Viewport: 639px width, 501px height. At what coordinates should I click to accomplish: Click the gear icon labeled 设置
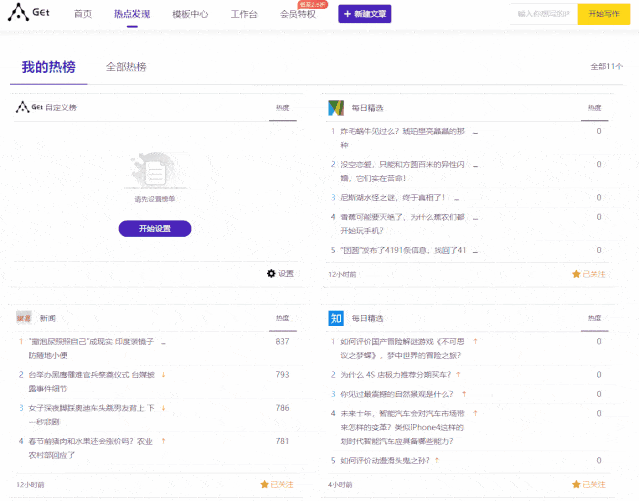[271, 273]
